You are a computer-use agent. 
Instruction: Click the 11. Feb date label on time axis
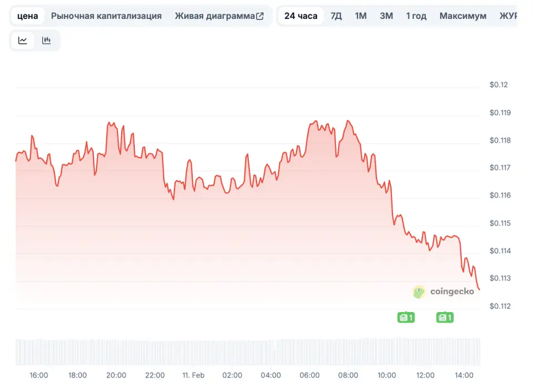193,375
